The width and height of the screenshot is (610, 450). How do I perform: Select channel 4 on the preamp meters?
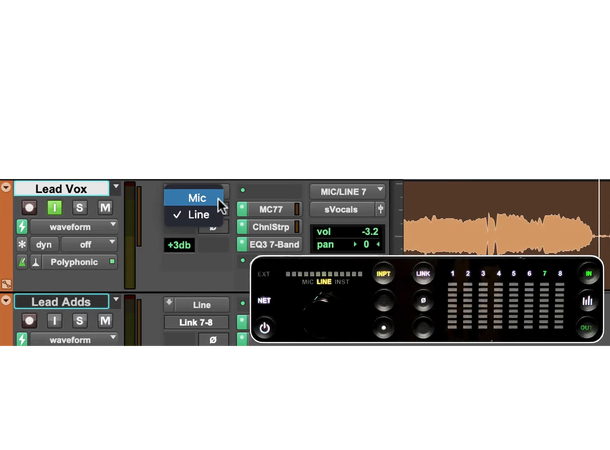[x=498, y=274]
